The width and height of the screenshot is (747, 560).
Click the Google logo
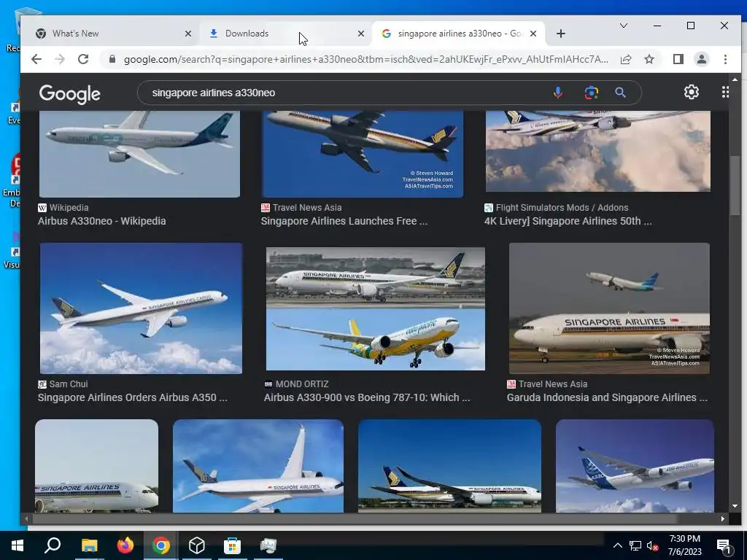point(69,94)
